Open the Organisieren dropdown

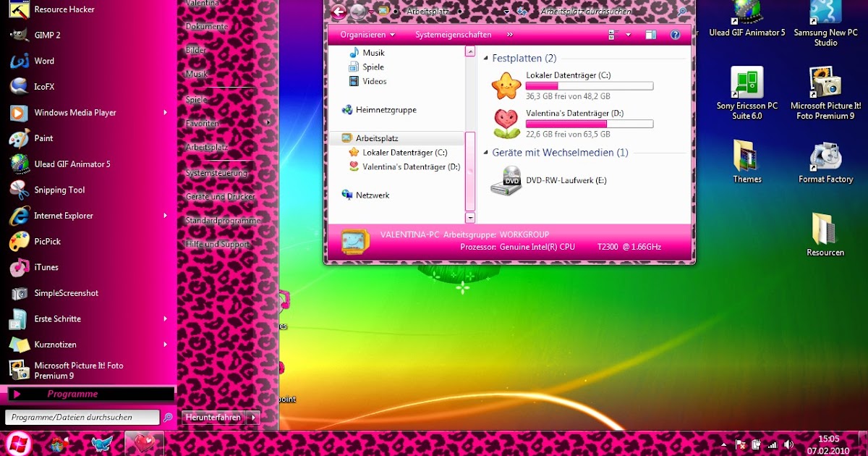point(365,34)
